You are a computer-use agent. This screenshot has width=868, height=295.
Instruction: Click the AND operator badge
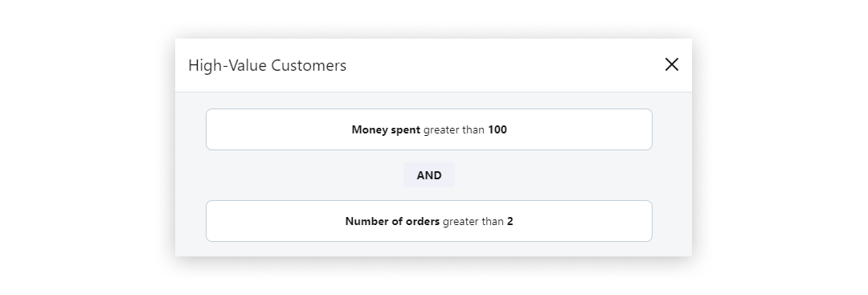click(429, 175)
